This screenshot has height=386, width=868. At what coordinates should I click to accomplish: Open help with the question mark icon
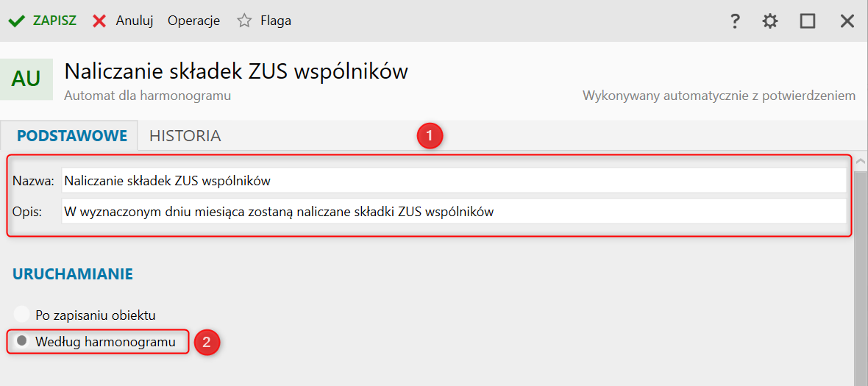pyautogui.click(x=734, y=21)
